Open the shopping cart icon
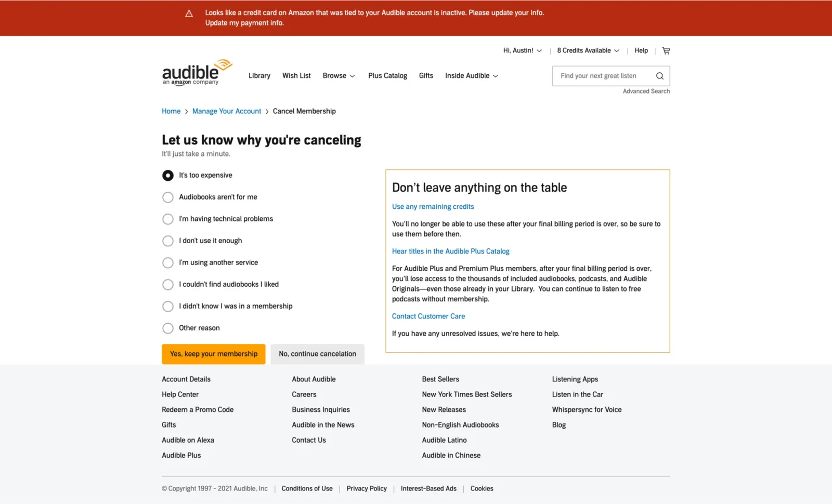 pos(666,50)
